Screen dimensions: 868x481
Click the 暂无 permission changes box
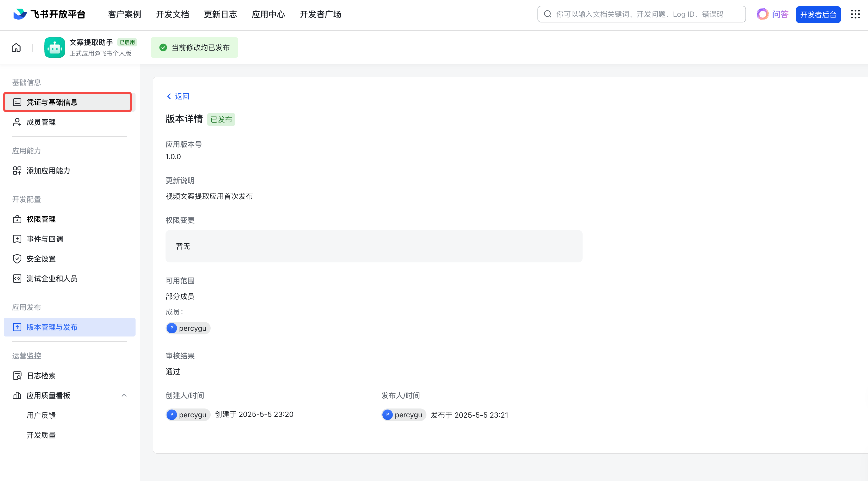374,246
